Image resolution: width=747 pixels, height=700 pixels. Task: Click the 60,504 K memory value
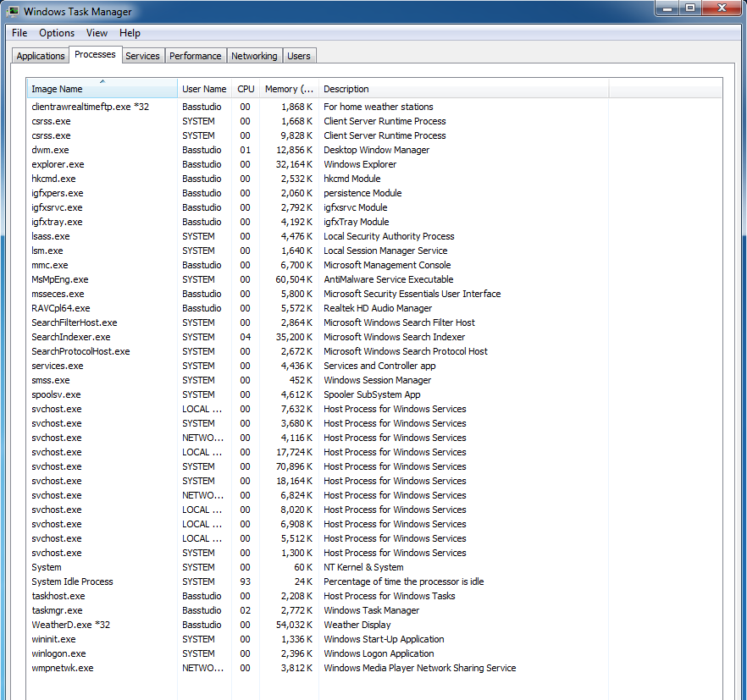click(293, 279)
